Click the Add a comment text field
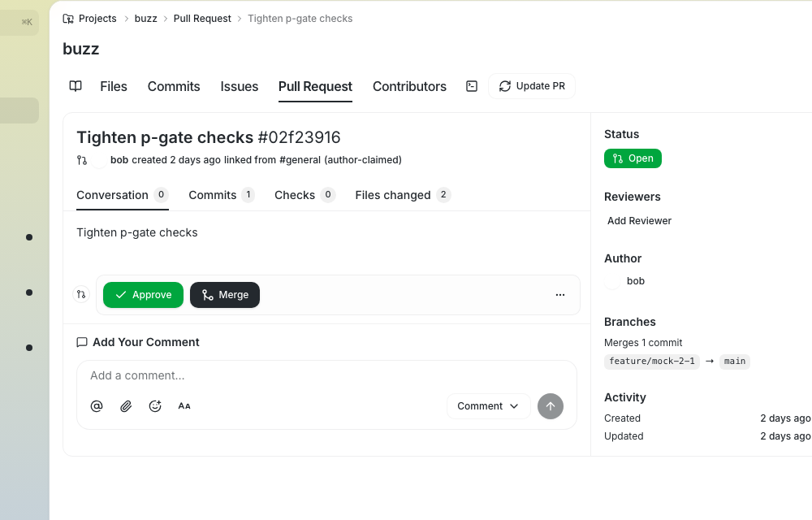The height and width of the screenshot is (520, 812). point(326,375)
